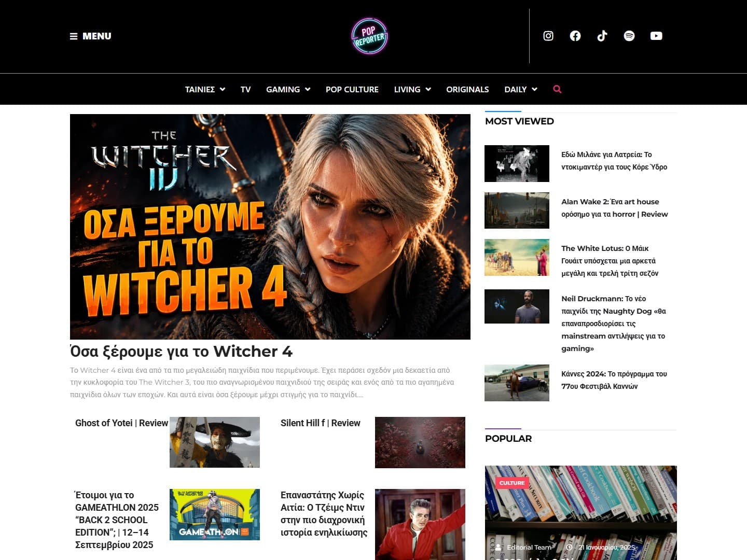
Task: Open the POP CULTURE menu item
Action: pyautogui.click(x=352, y=89)
